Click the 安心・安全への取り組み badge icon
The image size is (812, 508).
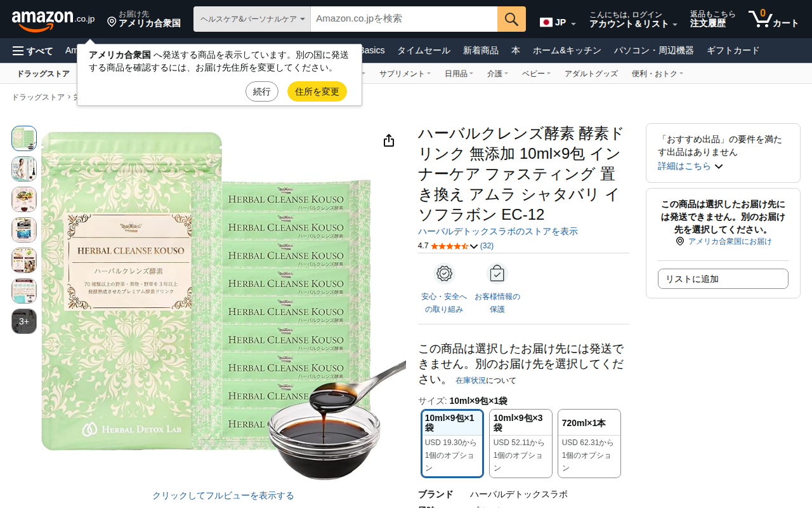click(444, 273)
